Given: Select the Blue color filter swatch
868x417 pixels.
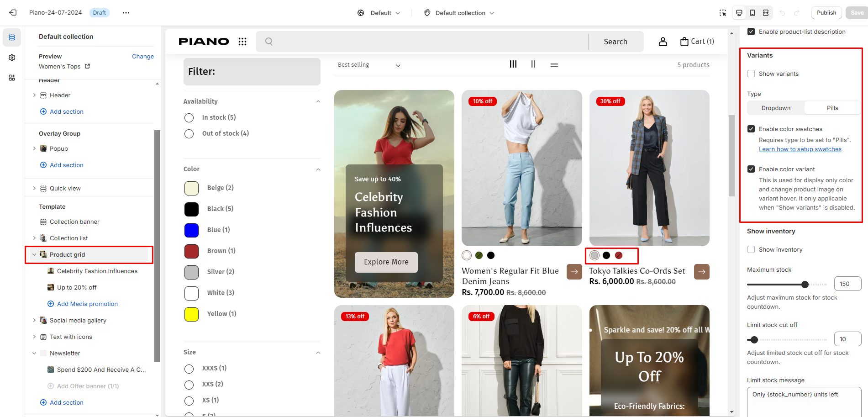Looking at the screenshot, I should pos(191,230).
